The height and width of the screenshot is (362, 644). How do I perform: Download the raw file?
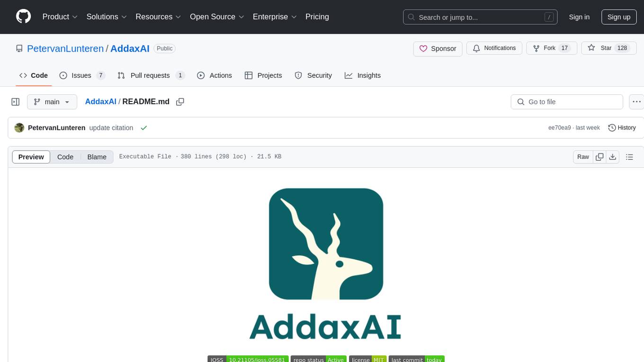(x=613, y=157)
